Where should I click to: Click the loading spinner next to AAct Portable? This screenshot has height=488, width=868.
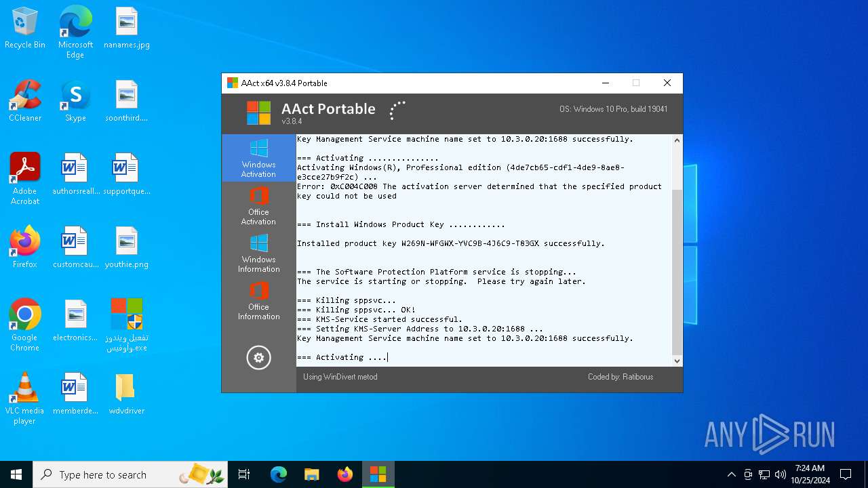397,110
